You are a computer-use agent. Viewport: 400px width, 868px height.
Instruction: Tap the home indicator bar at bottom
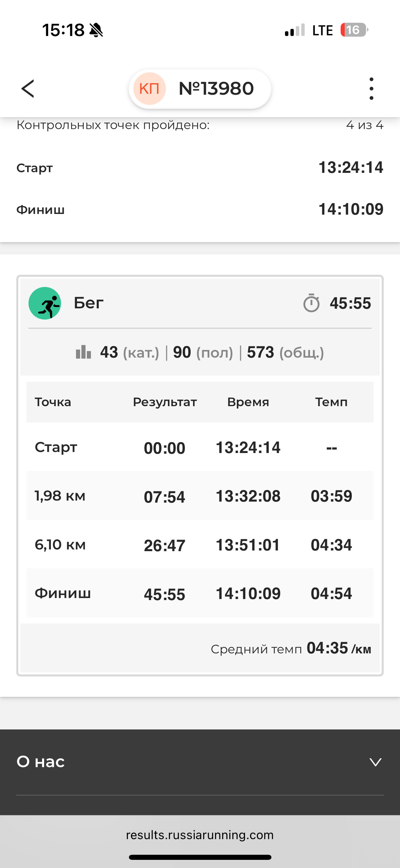tap(200, 857)
